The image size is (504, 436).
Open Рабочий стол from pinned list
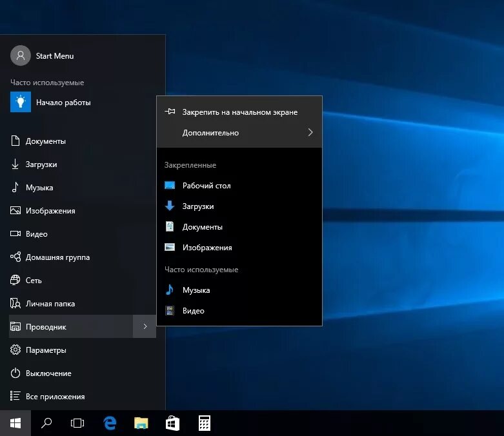239,185
